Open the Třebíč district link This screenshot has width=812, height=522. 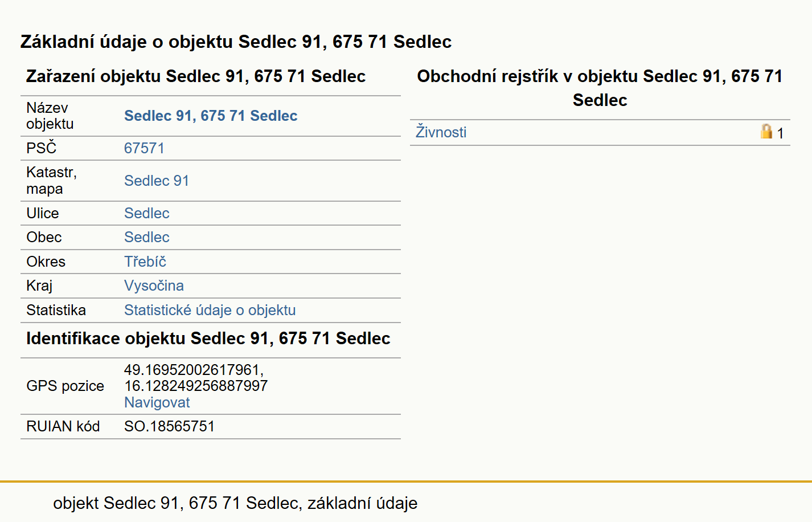click(145, 262)
